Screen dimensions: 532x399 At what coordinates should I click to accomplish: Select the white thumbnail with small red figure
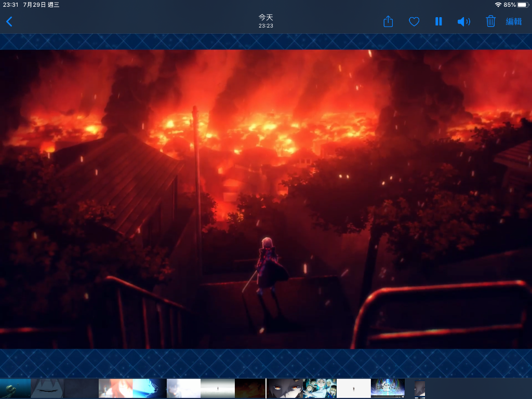click(x=353, y=389)
